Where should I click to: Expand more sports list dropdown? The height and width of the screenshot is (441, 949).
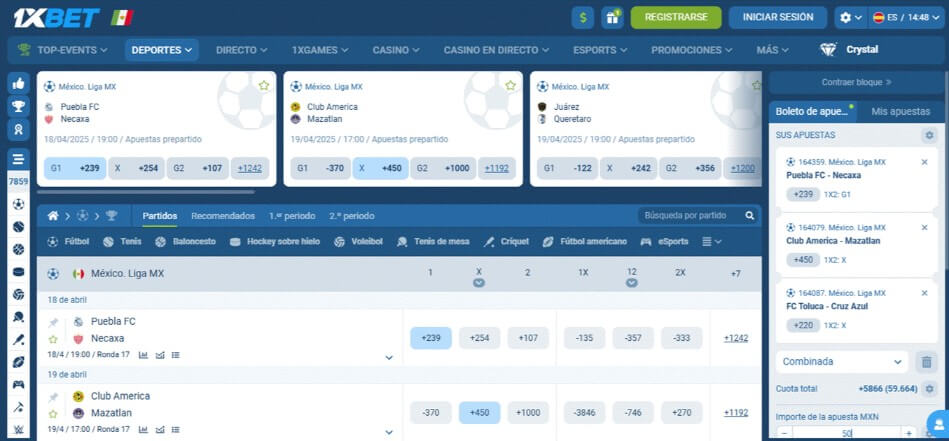(x=712, y=241)
